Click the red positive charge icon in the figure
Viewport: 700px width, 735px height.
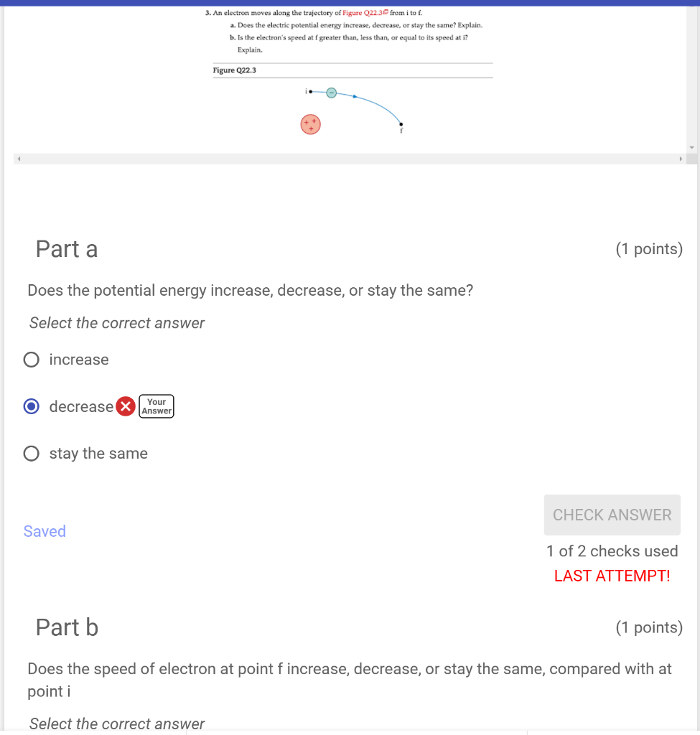(310, 123)
